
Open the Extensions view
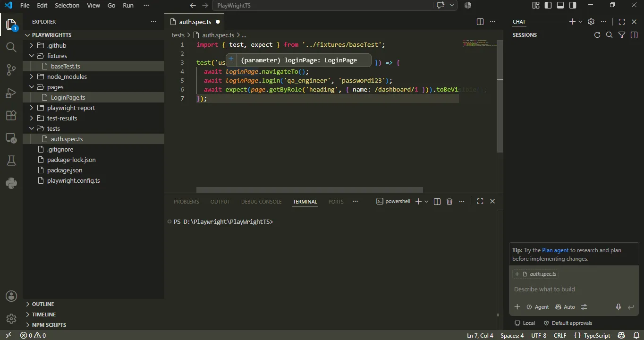click(11, 116)
